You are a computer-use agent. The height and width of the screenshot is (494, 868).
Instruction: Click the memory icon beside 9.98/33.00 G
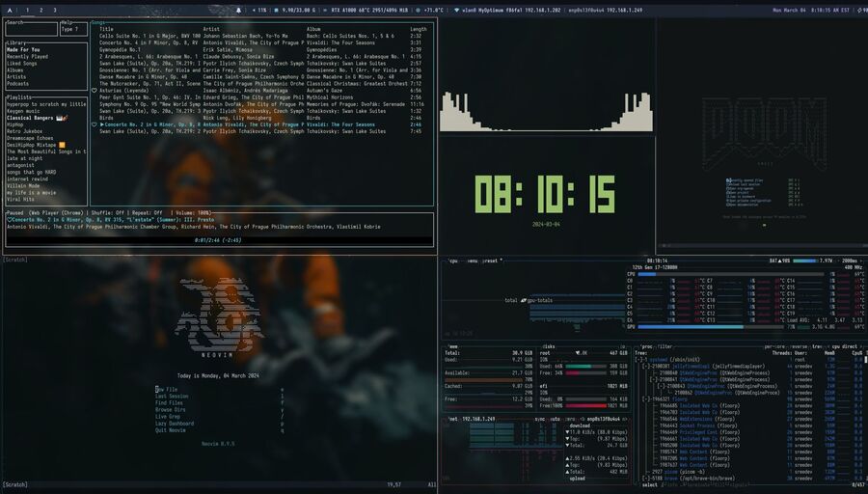pyautogui.click(x=276, y=10)
